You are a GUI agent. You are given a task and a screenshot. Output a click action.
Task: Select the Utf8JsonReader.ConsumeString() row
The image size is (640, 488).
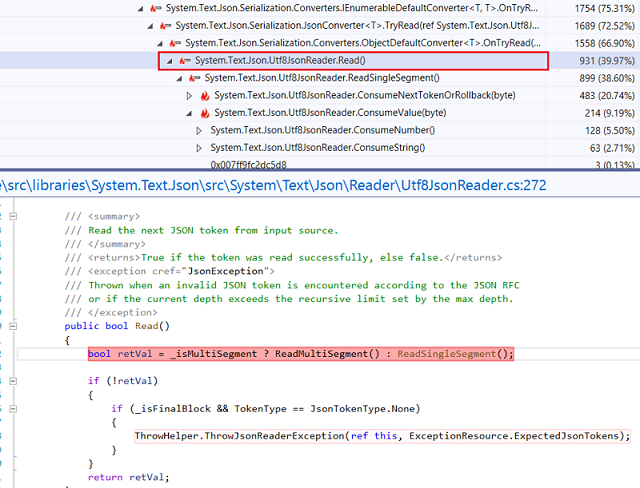[x=320, y=148]
